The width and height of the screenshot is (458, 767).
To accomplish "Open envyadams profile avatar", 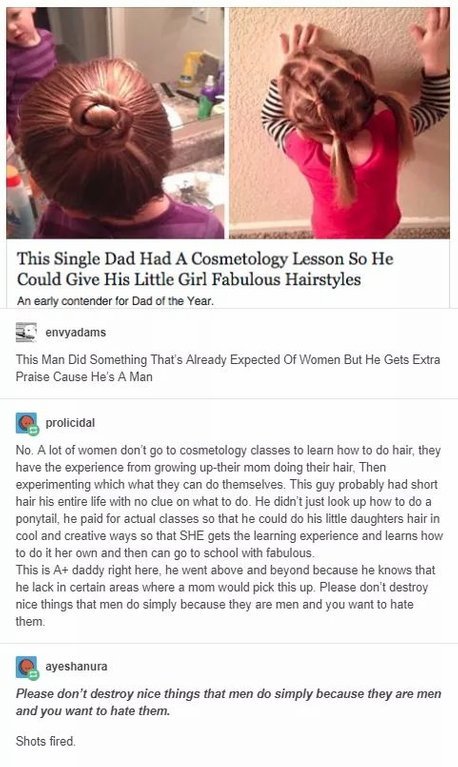I will 26,332.
